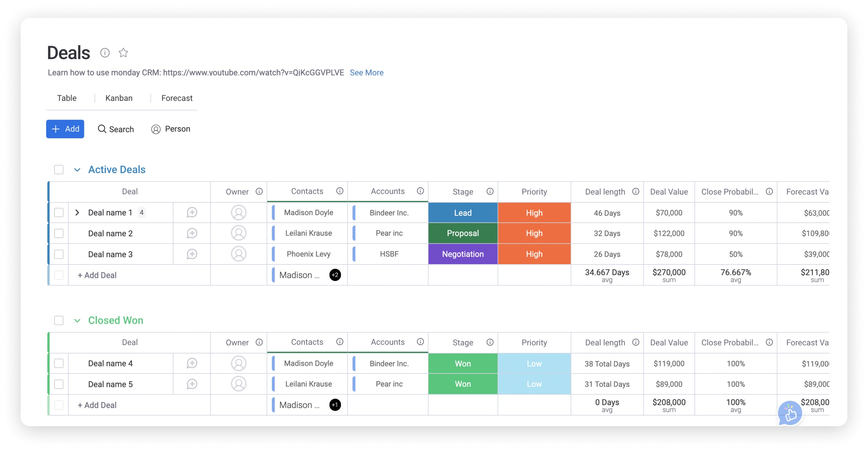This screenshot has width=868, height=450.
Task: Expand the Deal name 1 row with 4 subitems
Action: [x=76, y=212]
